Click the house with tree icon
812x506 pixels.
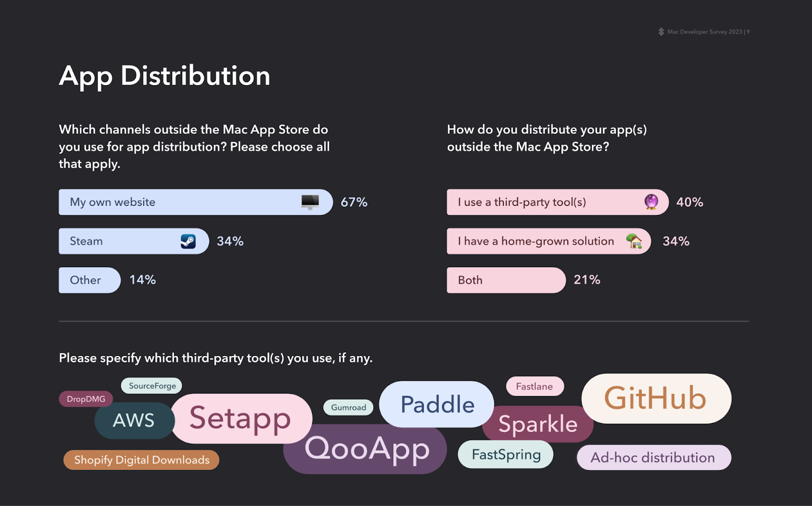pos(634,241)
